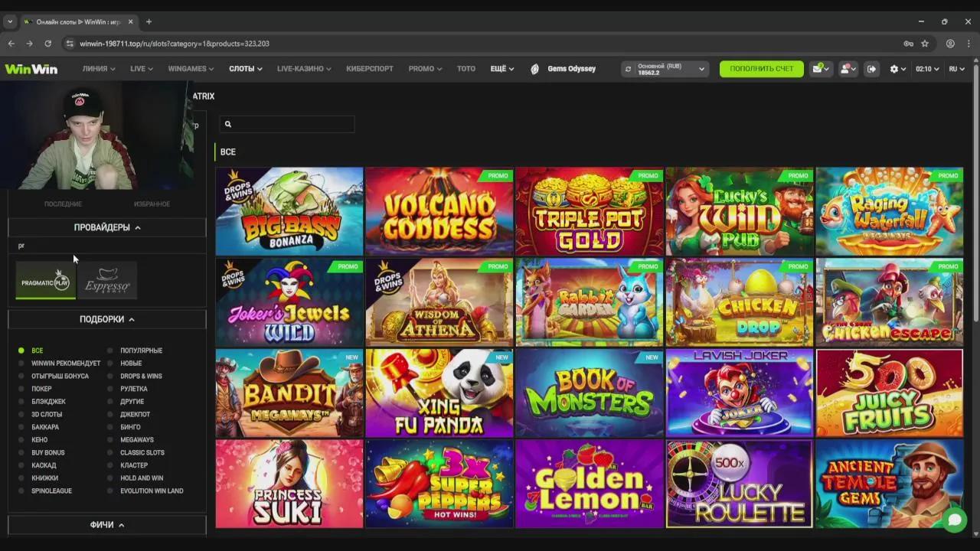Open a new browser tab
The image size is (980, 551).
[x=149, y=21]
